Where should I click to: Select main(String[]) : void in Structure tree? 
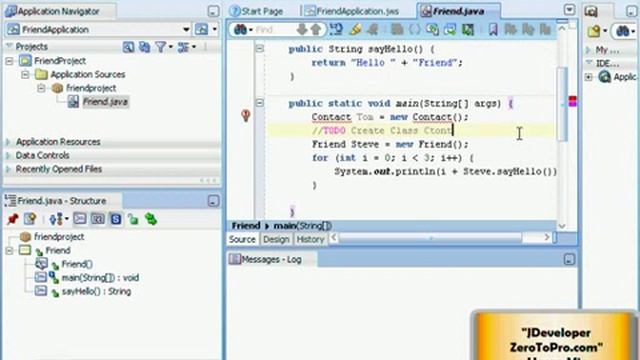[100, 278]
